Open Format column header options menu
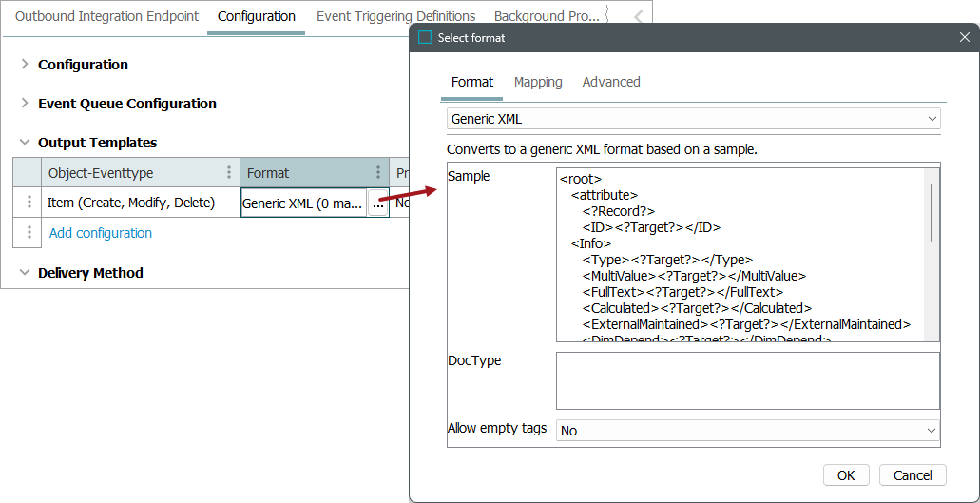The width and height of the screenshot is (980, 503). 377,173
